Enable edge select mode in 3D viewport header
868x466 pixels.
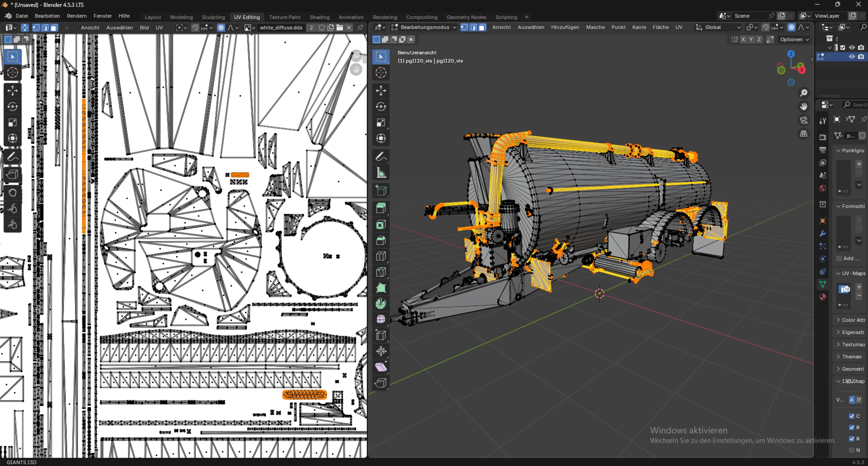(x=473, y=27)
